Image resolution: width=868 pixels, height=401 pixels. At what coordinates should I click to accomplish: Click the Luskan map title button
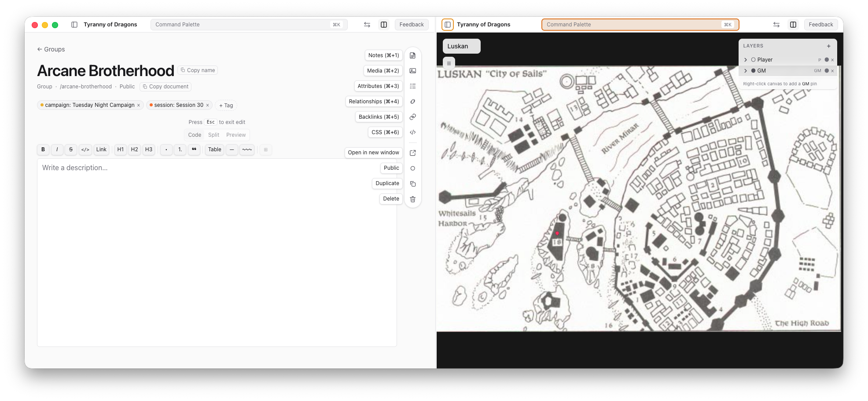[x=461, y=46]
